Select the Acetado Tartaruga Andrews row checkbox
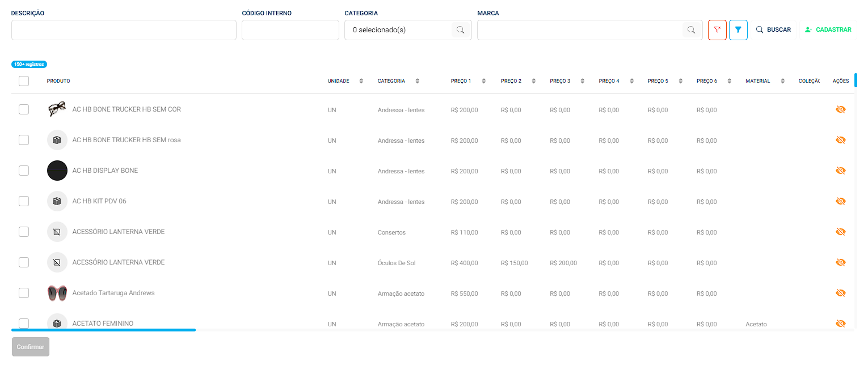The image size is (868, 366). pyautogui.click(x=24, y=293)
